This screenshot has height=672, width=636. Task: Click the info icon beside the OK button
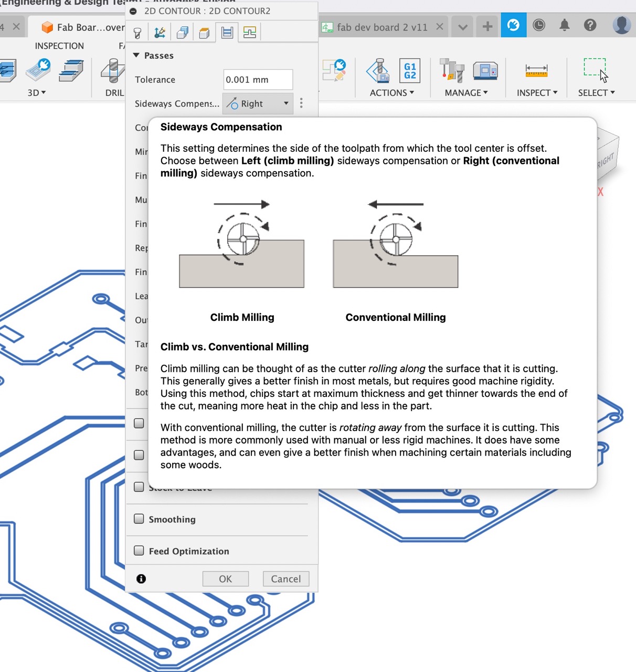(x=141, y=579)
